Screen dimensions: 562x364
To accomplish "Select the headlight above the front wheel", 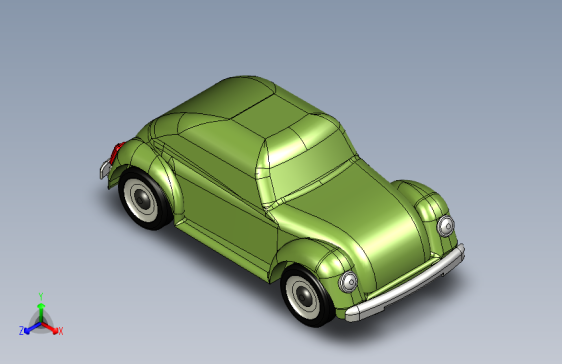I will (x=348, y=281).
